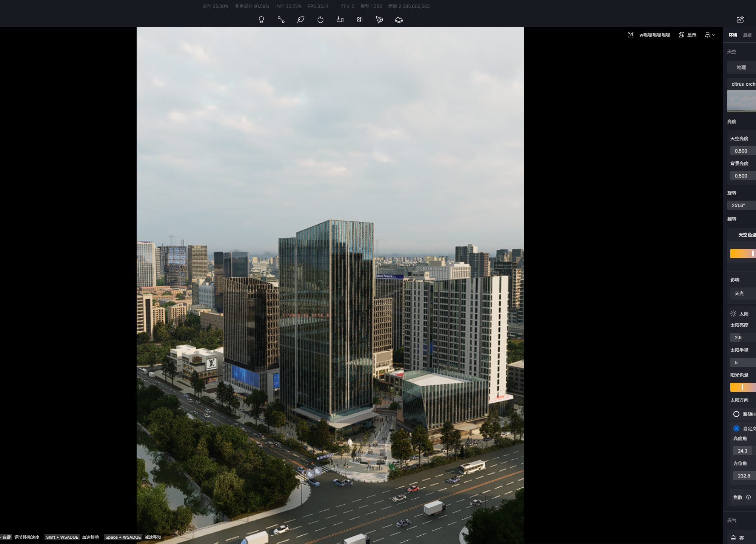Click the light bulb lighting icon

[x=261, y=20]
